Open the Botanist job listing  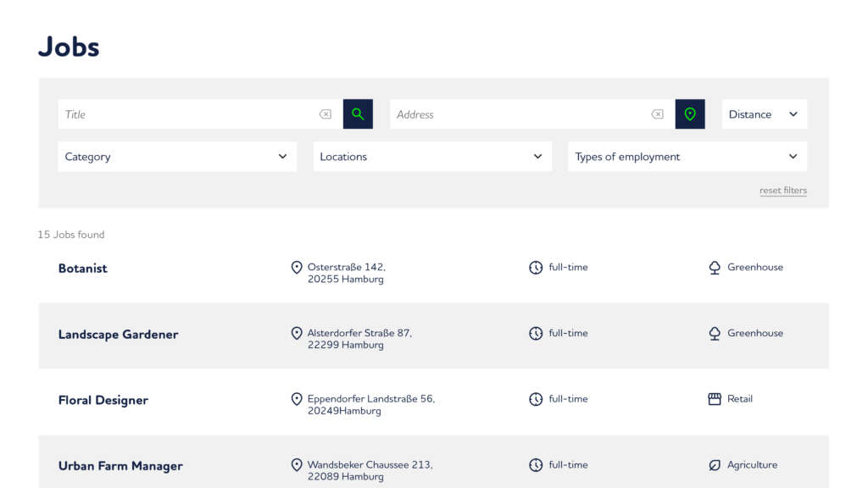coord(83,269)
